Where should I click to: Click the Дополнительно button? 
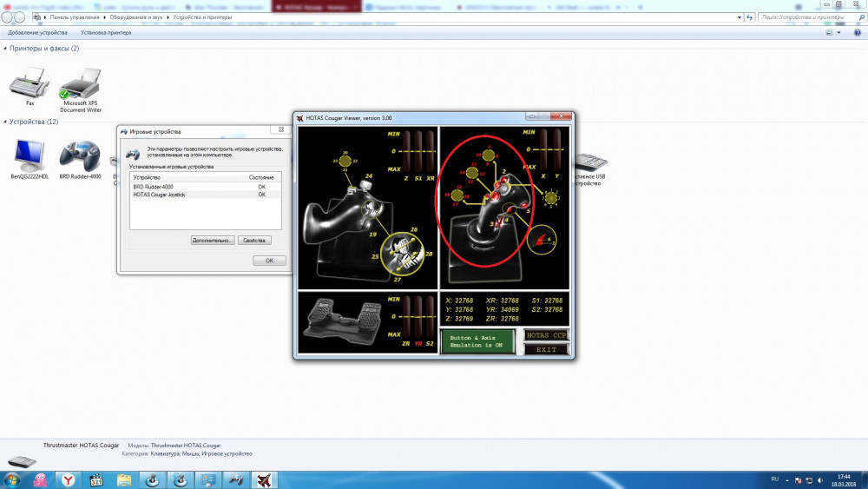(212, 240)
